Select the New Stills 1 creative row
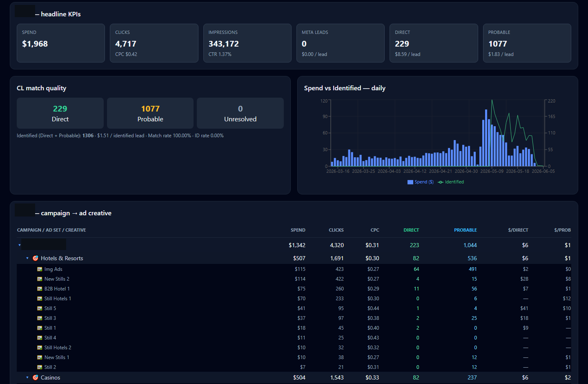This screenshot has width=588, height=384. tap(294, 357)
